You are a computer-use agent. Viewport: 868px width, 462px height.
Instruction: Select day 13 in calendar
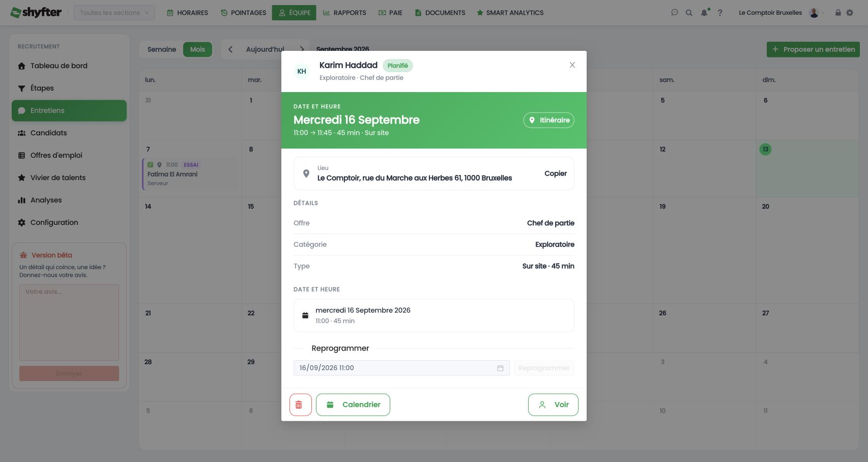(765, 149)
